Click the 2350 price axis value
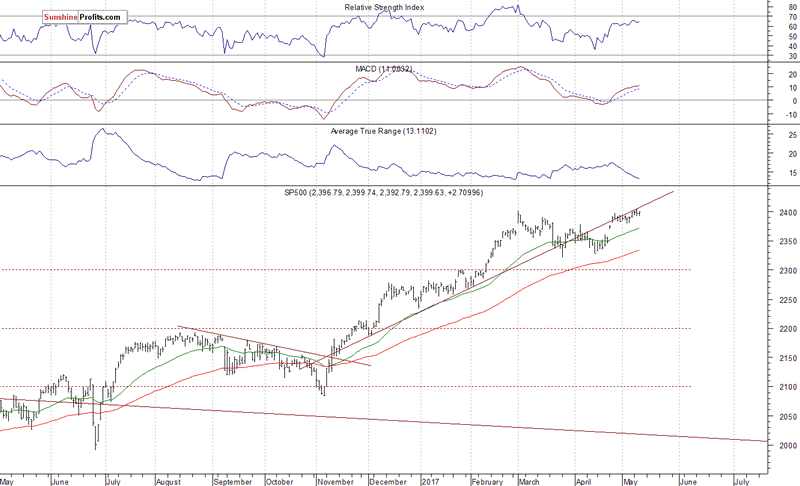 click(788, 241)
